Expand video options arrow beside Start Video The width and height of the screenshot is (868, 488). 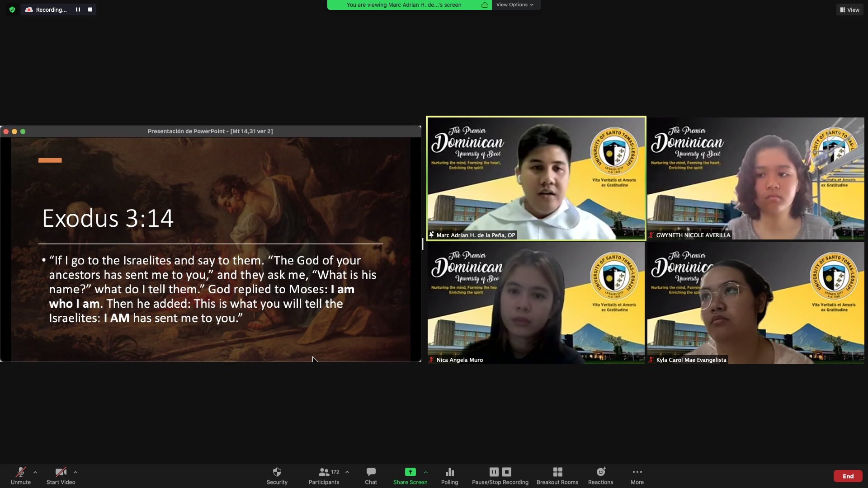point(75,472)
